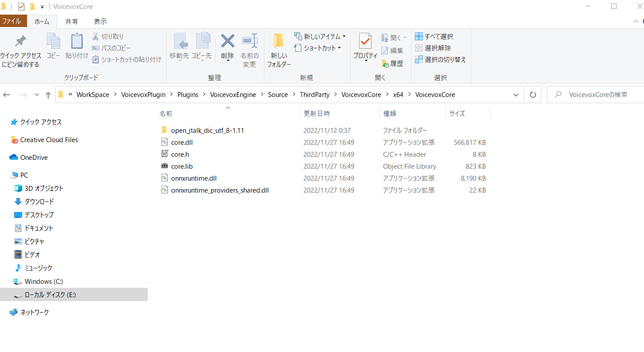Navigate to WorkSpace in the address bar
Image resolution: width=644 pixels, height=352 pixels.
coord(93,95)
